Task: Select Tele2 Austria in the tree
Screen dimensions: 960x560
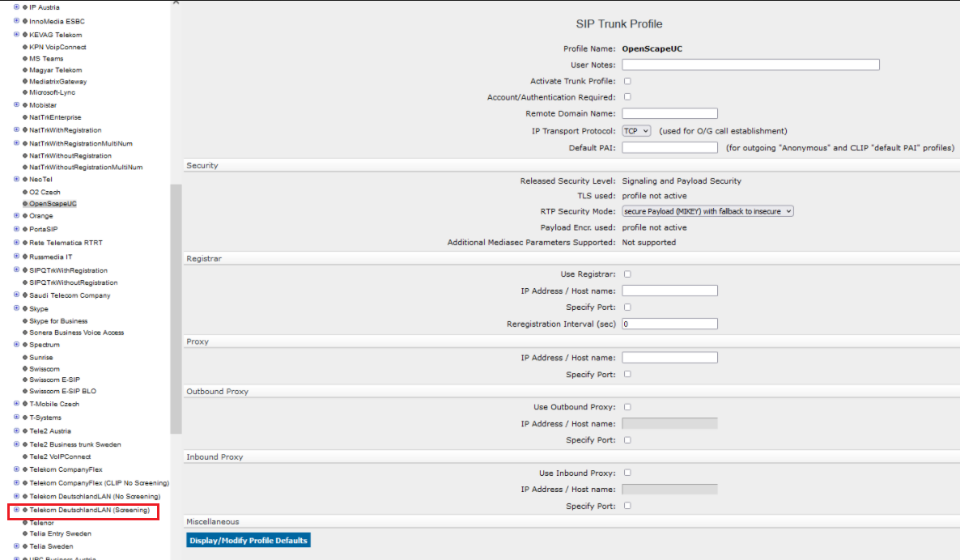Action: [50, 431]
